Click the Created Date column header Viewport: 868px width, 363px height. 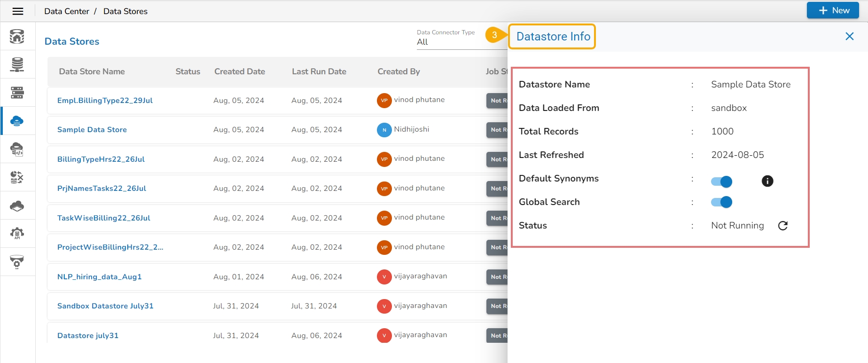(x=240, y=71)
